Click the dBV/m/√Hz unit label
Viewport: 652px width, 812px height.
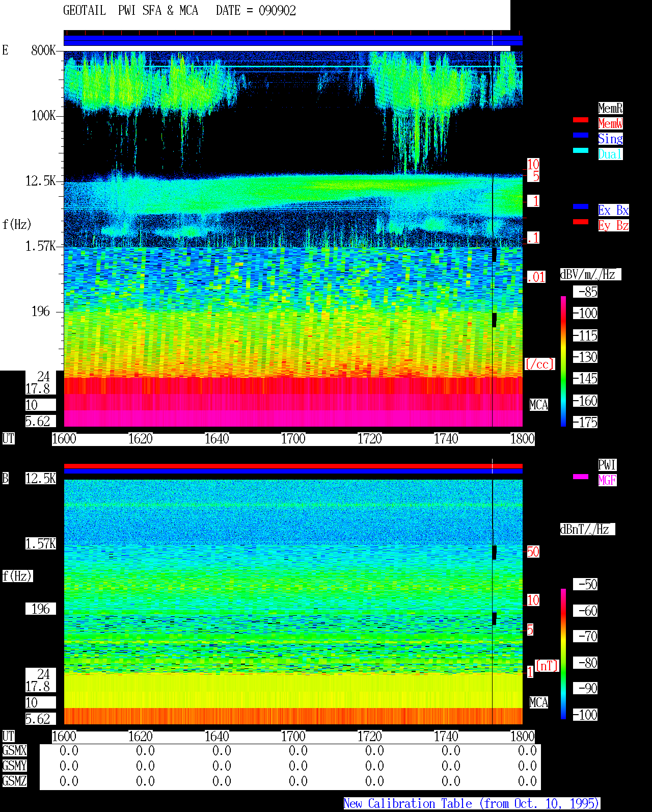(590, 274)
